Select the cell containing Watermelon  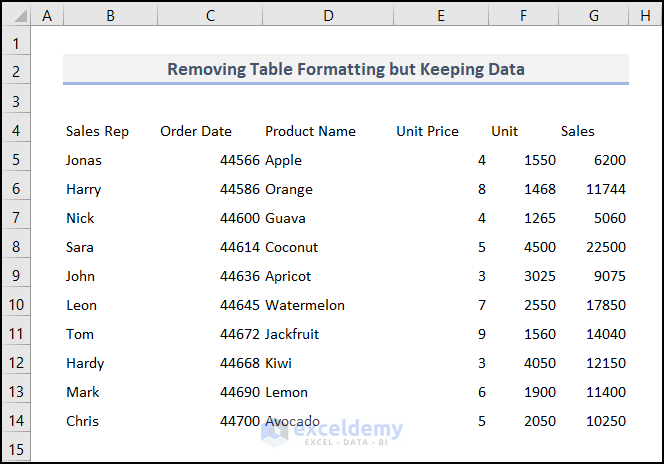pos(305,305)
